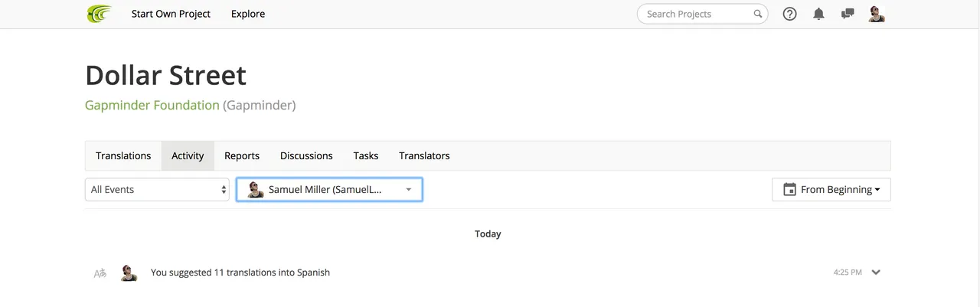Viewport: 980px width, 307px height.
Task: Switch to the Reports tab
Action: pos(242,156)
